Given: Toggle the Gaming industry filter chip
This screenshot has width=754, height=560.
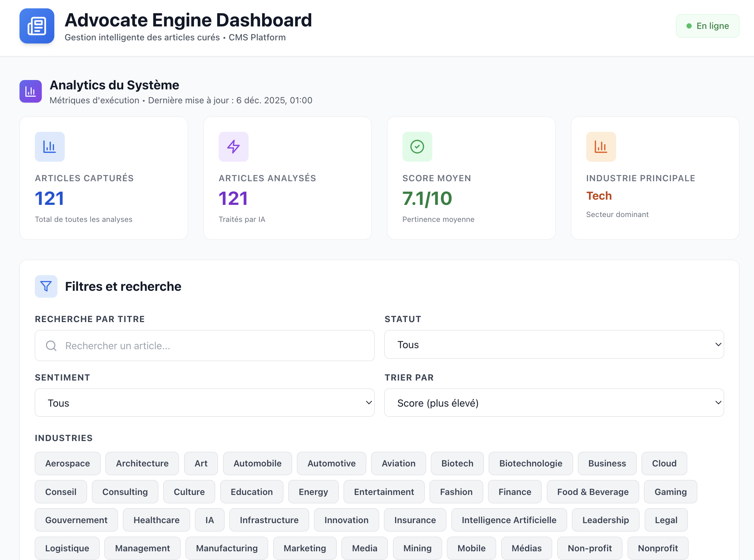Looking at the screenshot, I should 670,491.
